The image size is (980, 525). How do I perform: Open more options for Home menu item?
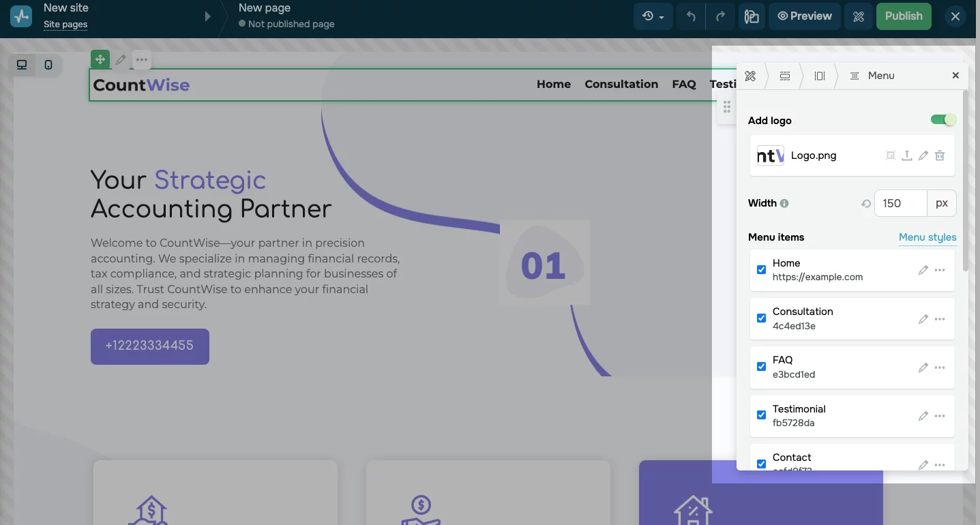[940, 270]
